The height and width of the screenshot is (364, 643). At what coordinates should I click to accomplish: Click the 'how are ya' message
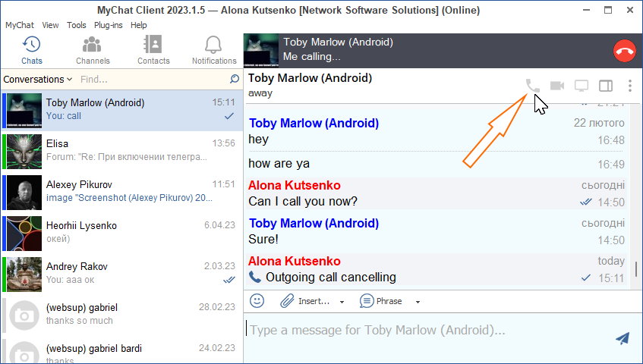pos(279,163)
